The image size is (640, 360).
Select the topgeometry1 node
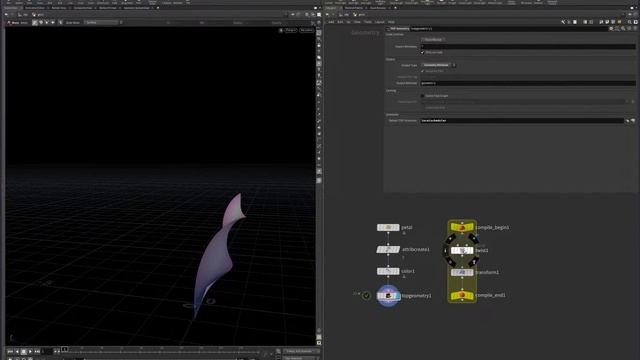388,296
